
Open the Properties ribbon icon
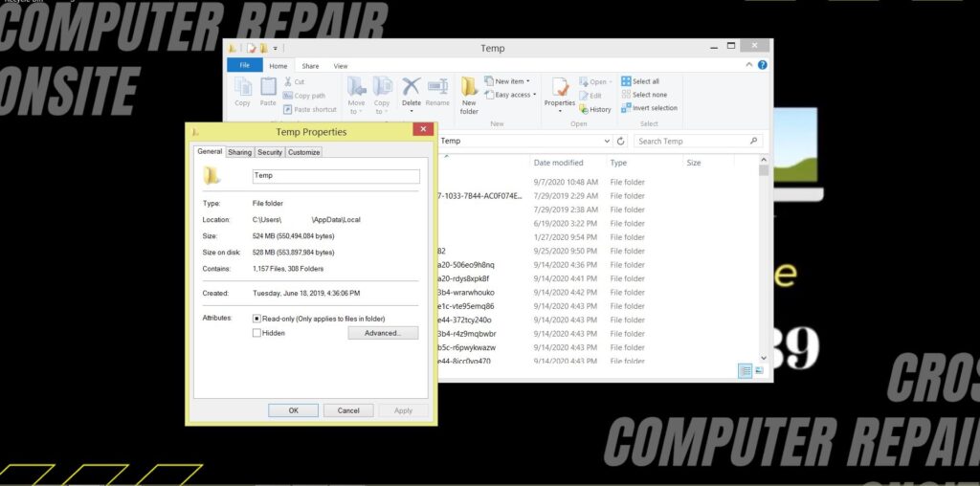[559, 95]
